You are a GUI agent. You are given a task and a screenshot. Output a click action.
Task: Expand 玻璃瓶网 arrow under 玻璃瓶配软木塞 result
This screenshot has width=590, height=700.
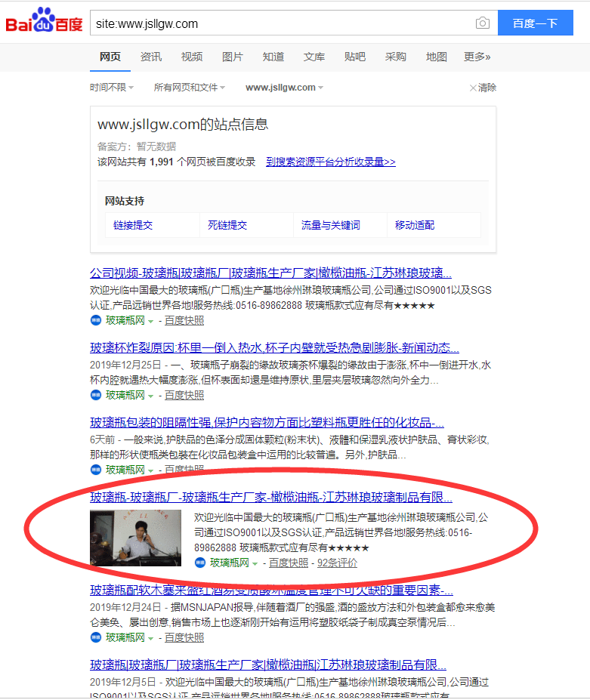(150, 638)
